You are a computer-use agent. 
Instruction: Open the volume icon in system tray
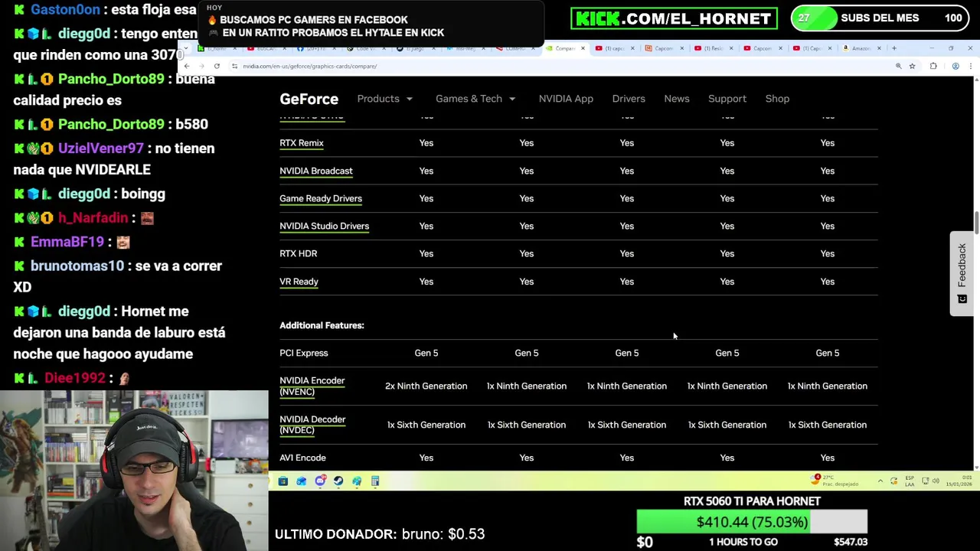[x=936, y=481]
